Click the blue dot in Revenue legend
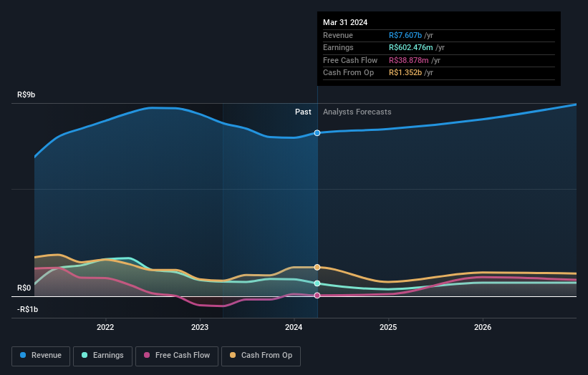Viewport: 588px width, 375px height. click(x=23, y=355)
